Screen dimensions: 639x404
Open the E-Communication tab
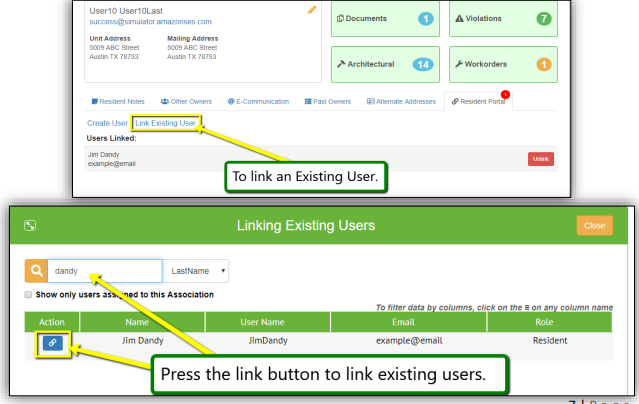[x=258, y=102]
